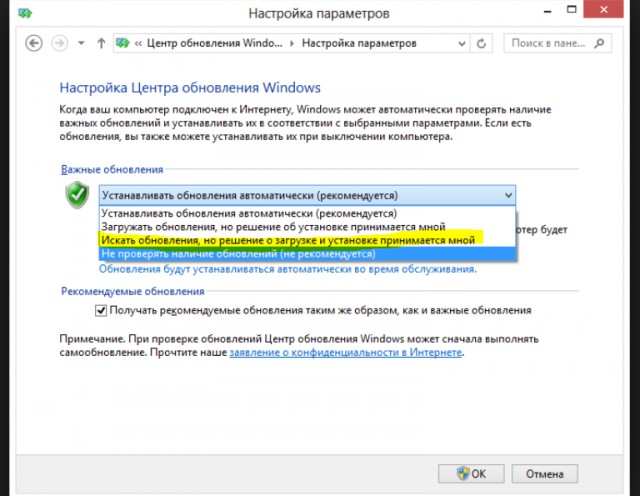This screenshot has height=496, width=640.
Task: Click the OK button
Action: pos(471,474)
